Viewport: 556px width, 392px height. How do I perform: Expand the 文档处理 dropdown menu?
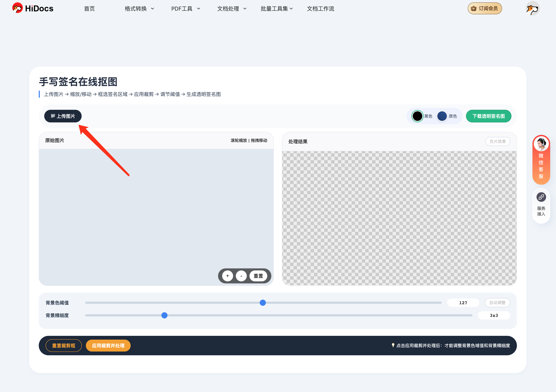(232, 9)
